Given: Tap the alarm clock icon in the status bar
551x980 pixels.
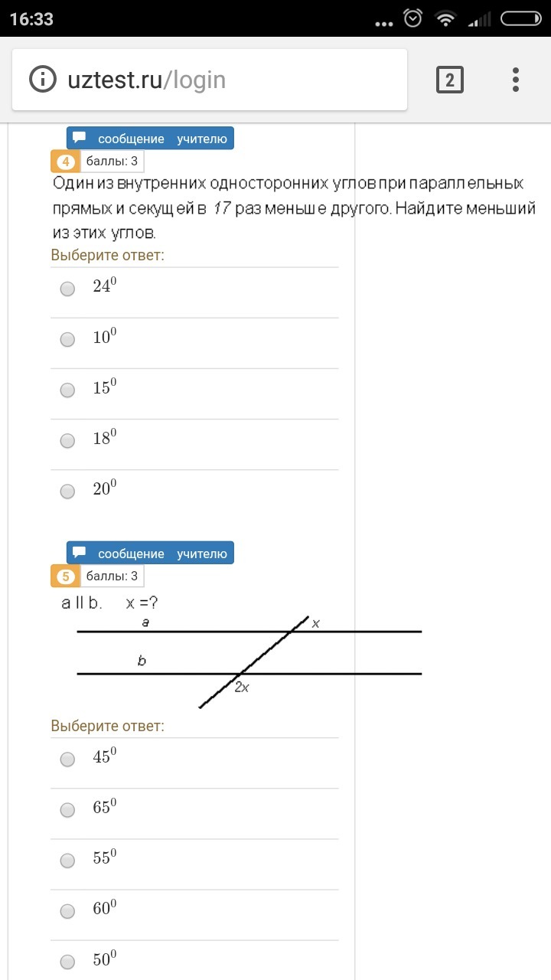Looking at the screenshot, I should click(412, 18).
